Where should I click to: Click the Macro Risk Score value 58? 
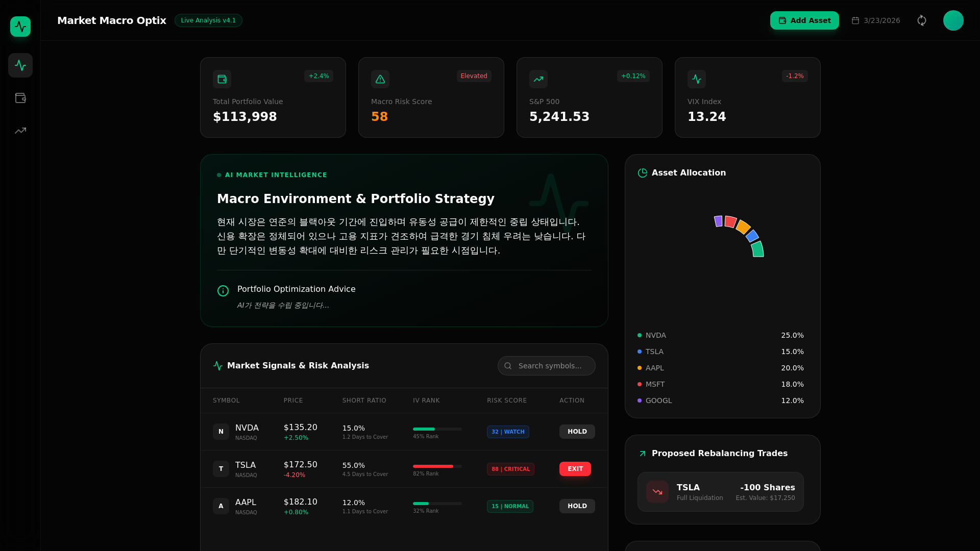click(x=379, y=117)
